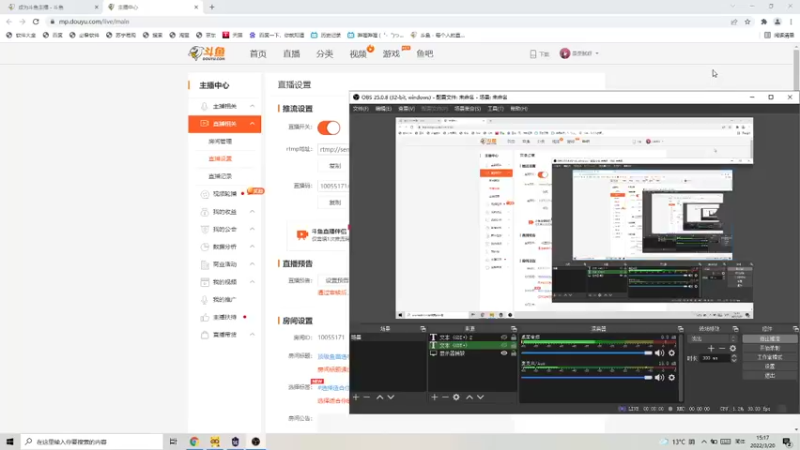This screenshot has width=800, height=450.
Task: Pop out the Sources (来源) dock
Action: (x=514, y=329)
